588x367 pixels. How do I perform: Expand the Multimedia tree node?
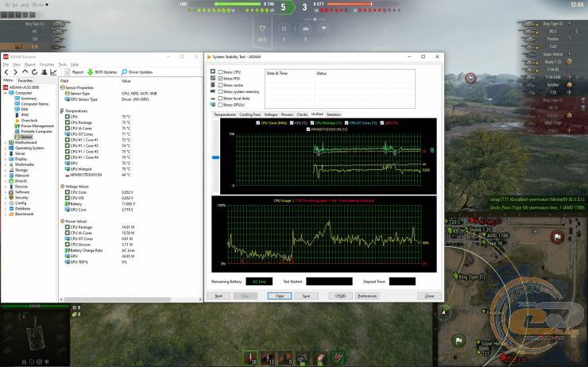(6, 164)
